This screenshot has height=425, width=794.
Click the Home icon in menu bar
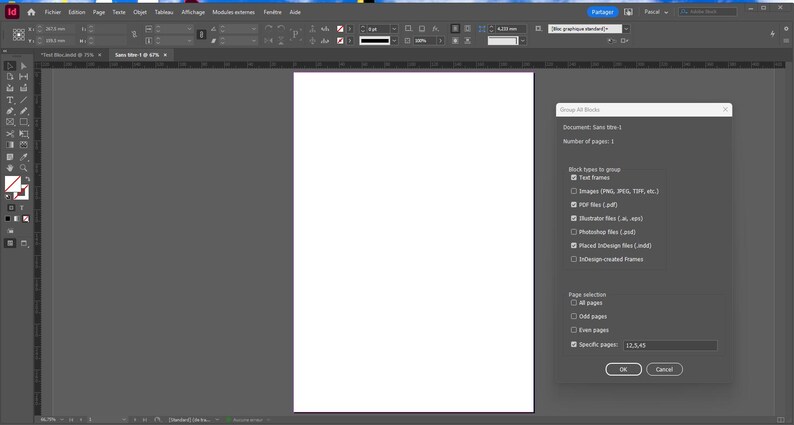click(x=31, y=12)
